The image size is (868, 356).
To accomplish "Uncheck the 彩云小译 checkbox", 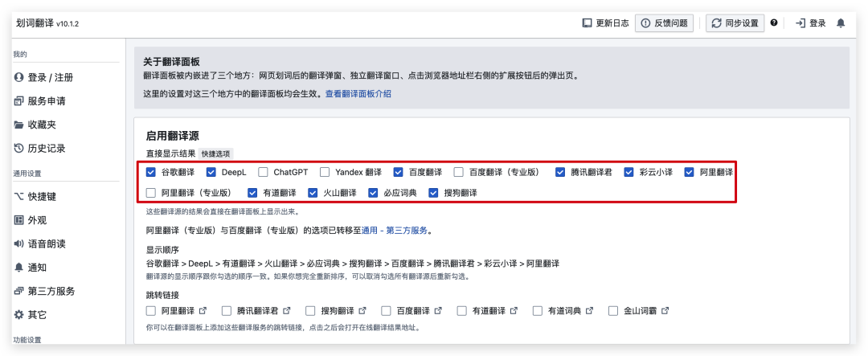I will (628, 172).
